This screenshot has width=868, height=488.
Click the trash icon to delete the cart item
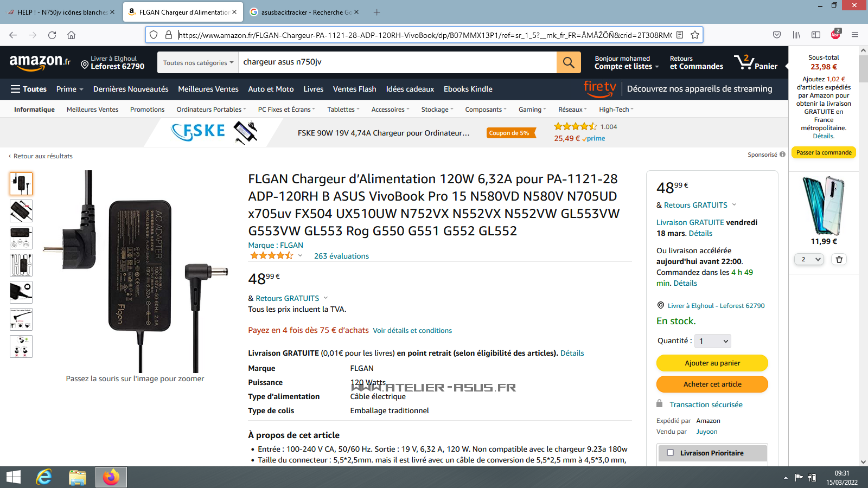[839, 260]
